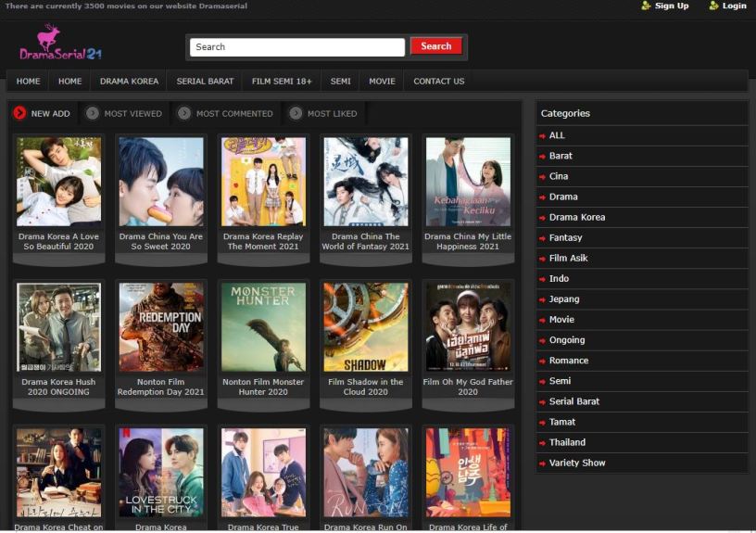This screenshot has height=533, width=756.
Task: Open Hush 2020 ONGOING poster
Action: pyautogui.click(x=58, y=327)
